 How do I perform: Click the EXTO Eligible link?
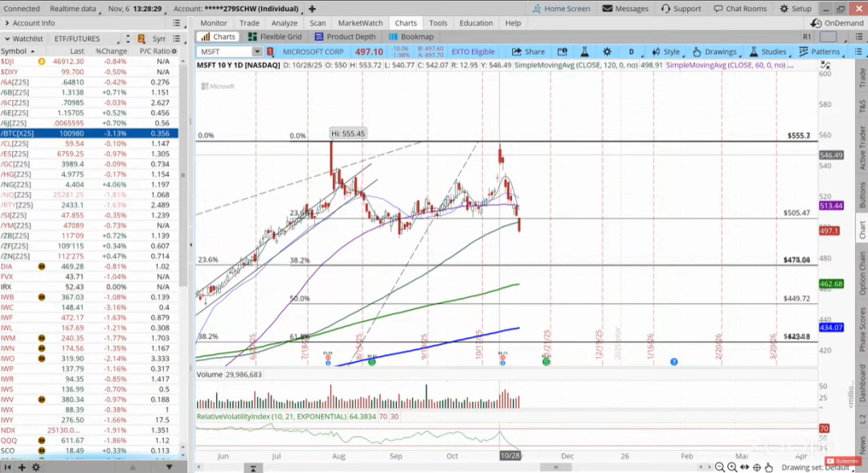pos(473,51)
